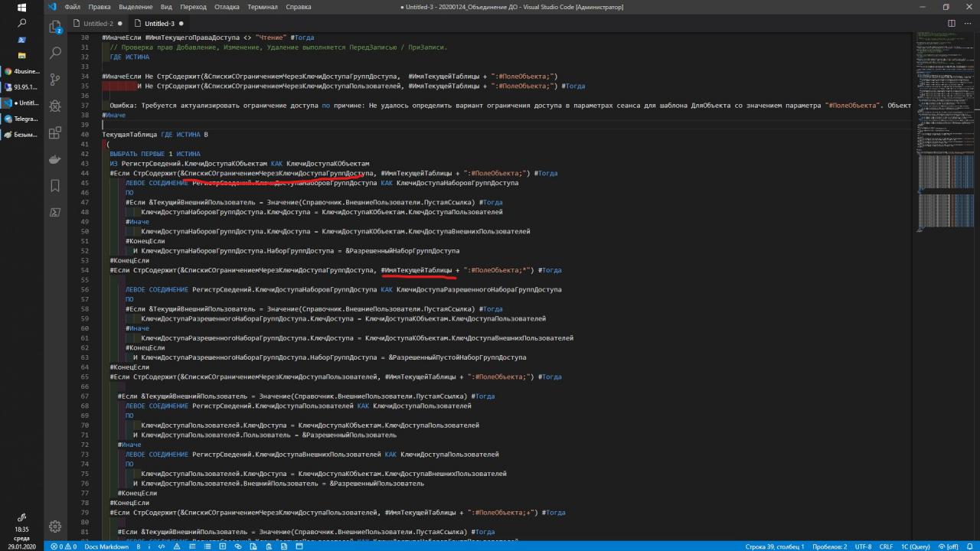Click the Bulleted list icon in the status bar
Viewport: 980px width, 551px height.
207,546
